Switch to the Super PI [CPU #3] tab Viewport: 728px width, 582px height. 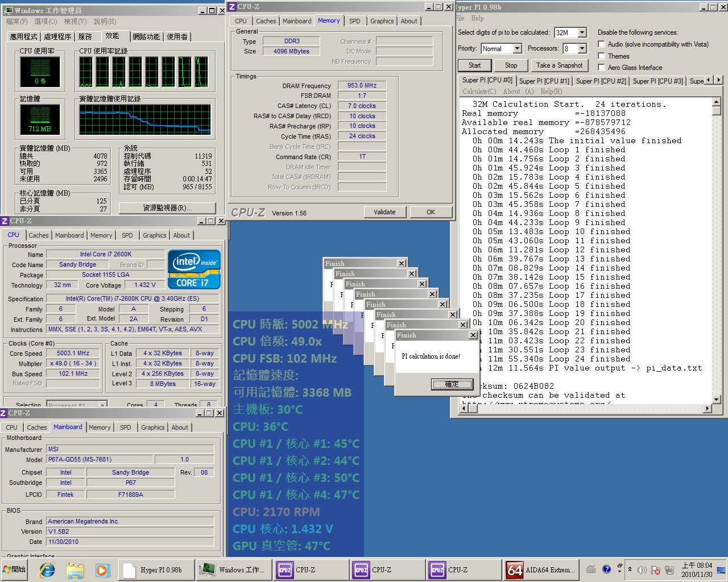(657, 81)
